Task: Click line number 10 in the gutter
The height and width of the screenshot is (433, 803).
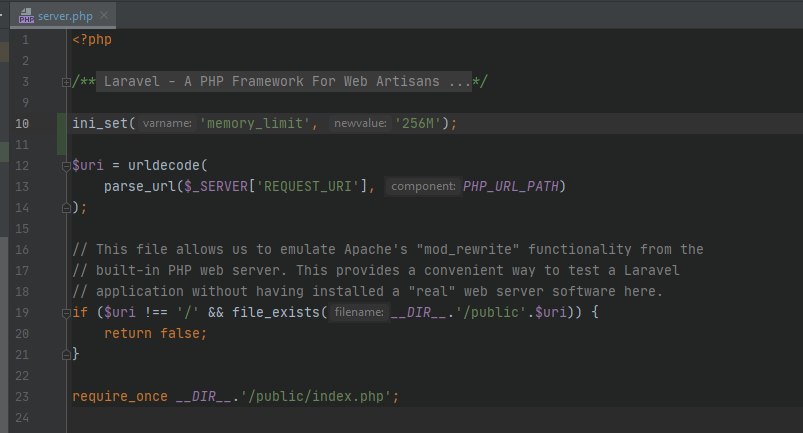Action: coord(22,123)
